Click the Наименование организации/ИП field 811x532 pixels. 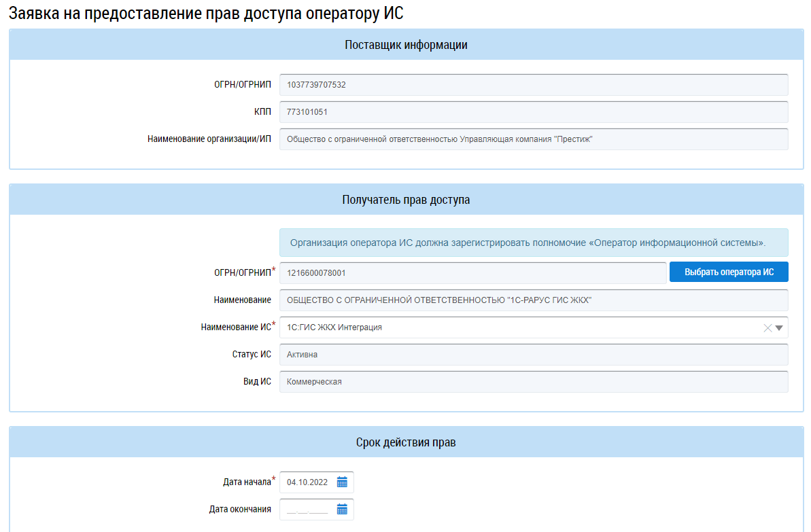tap(533, 139)
